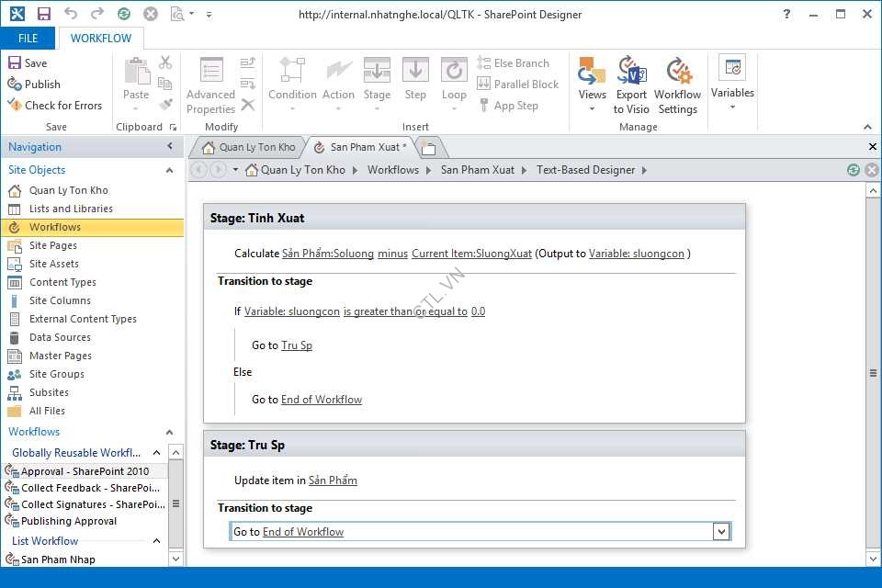Open the Go to End of Workflow dropdown
882x588 pixels.
pos(721,532)
